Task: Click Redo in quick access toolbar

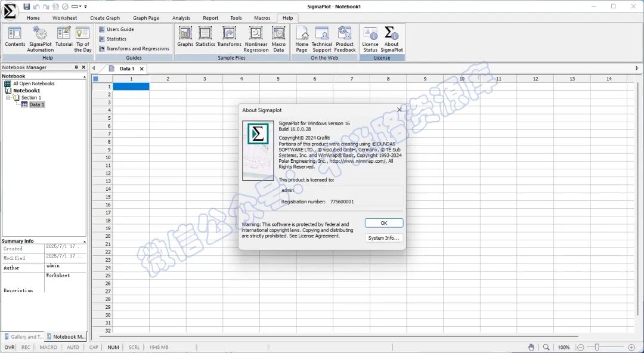Action: pyautogui.click(x=46, y=7)
